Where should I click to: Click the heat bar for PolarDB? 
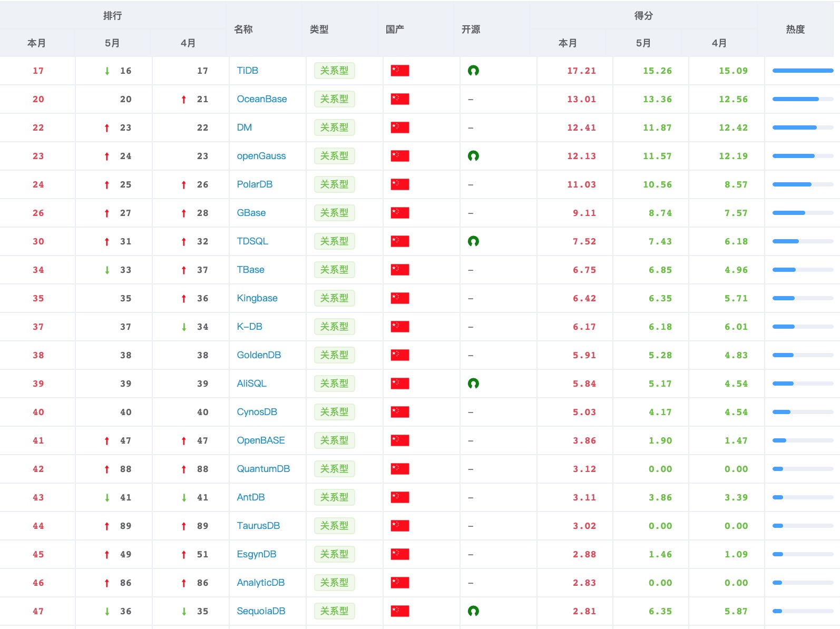(803, 184)
